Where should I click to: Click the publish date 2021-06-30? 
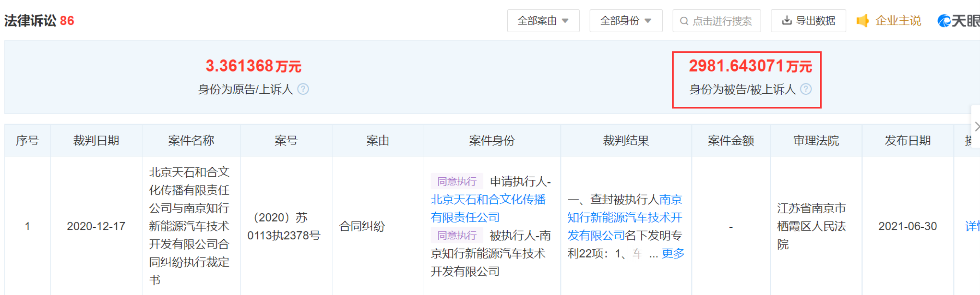click(x=908, y=226)
